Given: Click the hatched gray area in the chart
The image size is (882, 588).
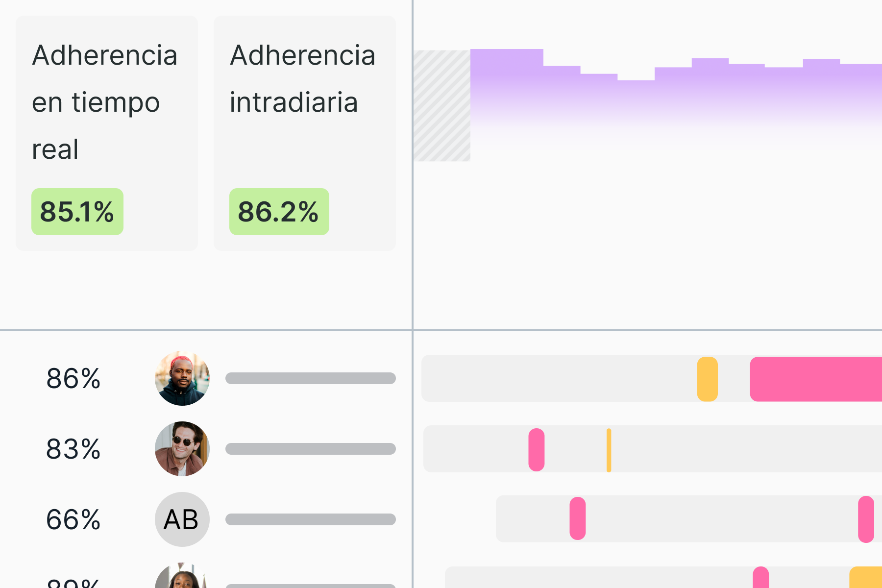Looking at the screenshot, I should coord(441,105).
